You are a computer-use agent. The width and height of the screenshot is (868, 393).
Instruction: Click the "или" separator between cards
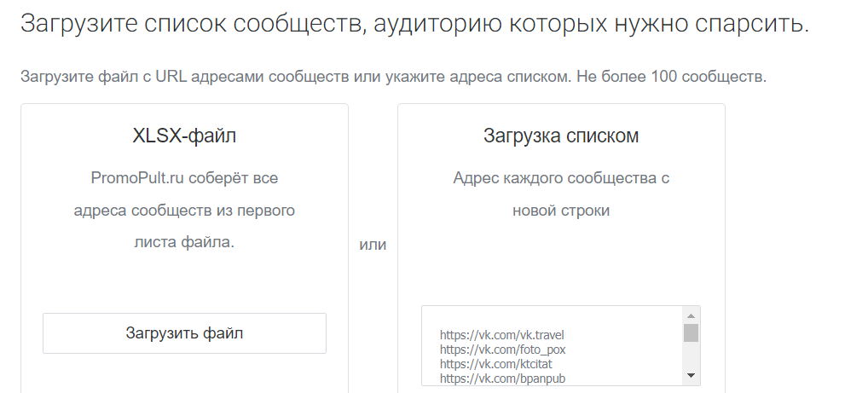click(373, 245)
